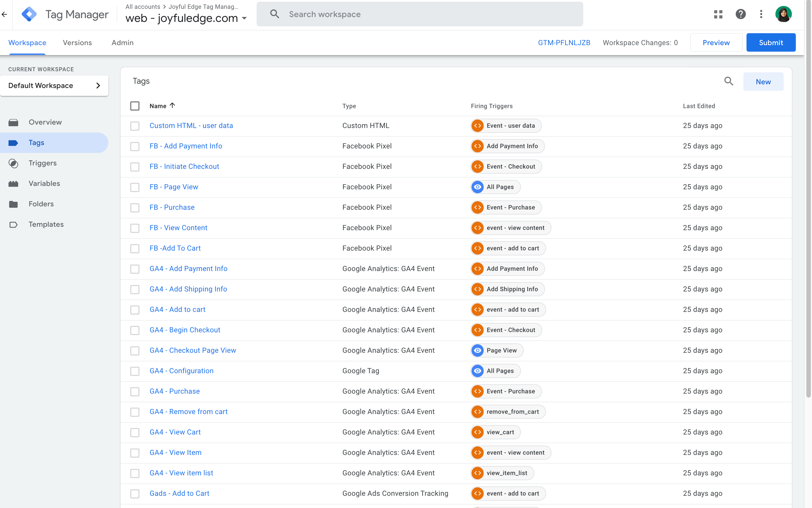Viewport: 812px width, 508px height.
Task: Click the search icon in Tags panel
Action: coord(728,81)
